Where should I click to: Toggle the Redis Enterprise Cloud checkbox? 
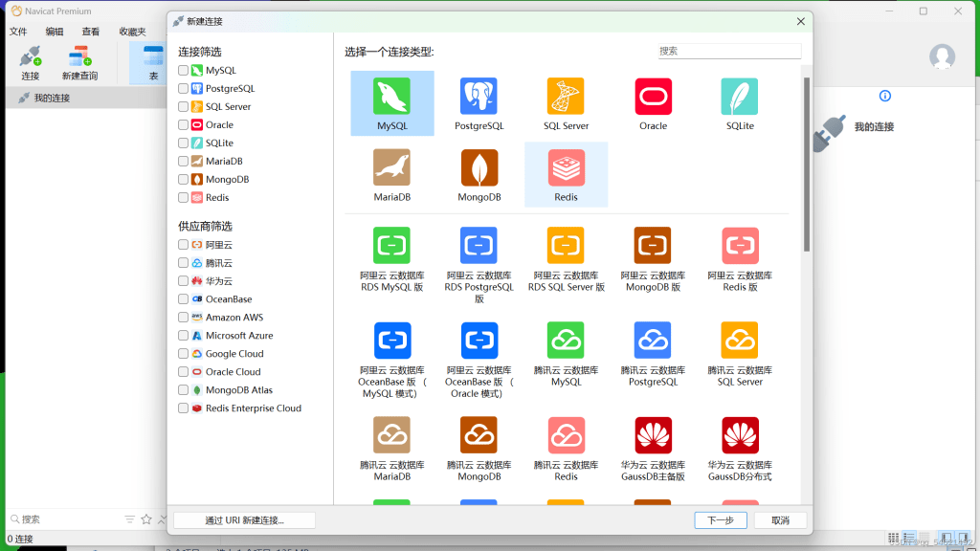point(184,408)
